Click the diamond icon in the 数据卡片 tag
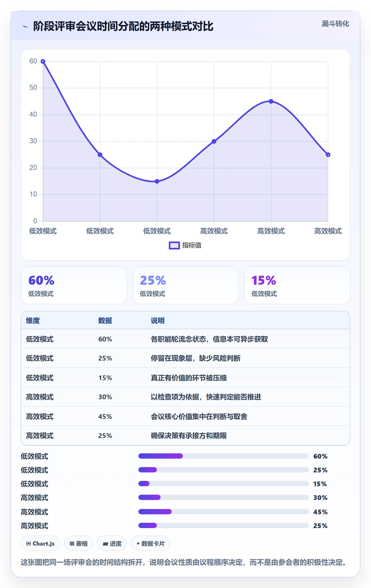 click(138, 543)
